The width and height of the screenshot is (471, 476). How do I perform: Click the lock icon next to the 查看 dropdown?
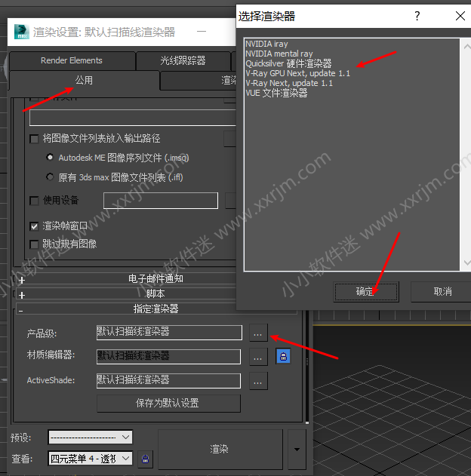[145, 458]
